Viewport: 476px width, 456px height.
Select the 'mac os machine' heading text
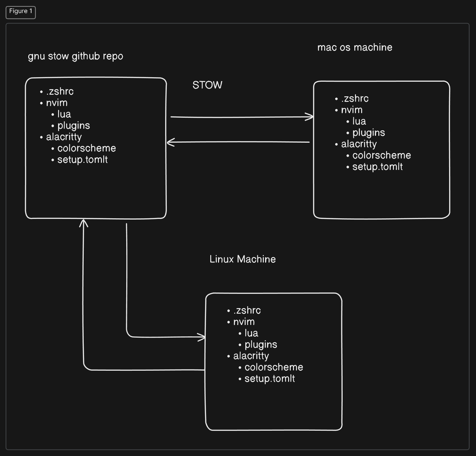pyautogui.click(x=355, y=47)
